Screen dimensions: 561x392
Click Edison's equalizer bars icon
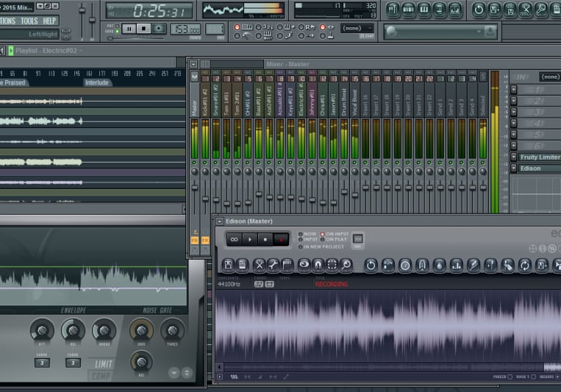(x=457, y=266)
